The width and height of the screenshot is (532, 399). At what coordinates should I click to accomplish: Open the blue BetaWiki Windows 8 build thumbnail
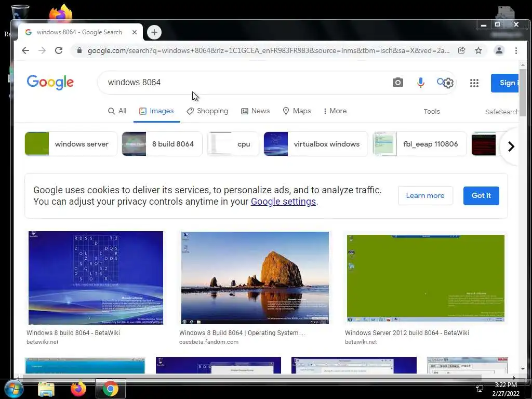click(96, 278)
